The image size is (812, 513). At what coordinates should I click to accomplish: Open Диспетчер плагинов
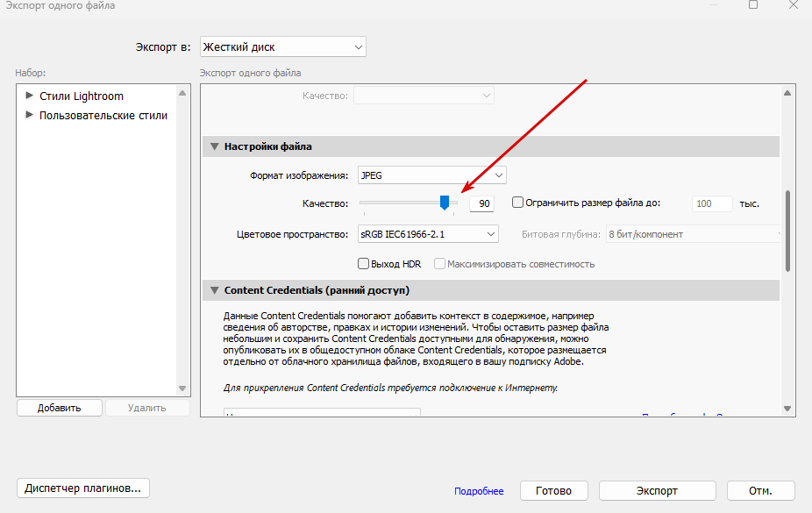[x=82, y=488]
